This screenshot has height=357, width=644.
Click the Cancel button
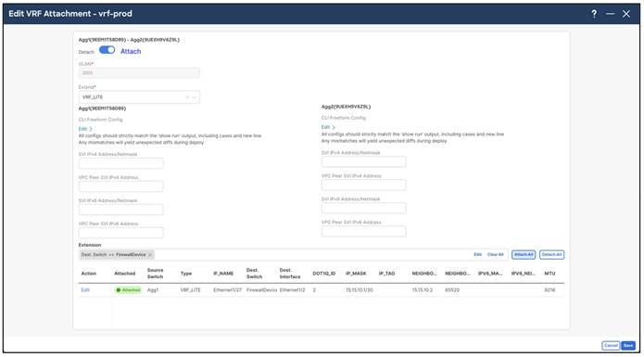611,346
